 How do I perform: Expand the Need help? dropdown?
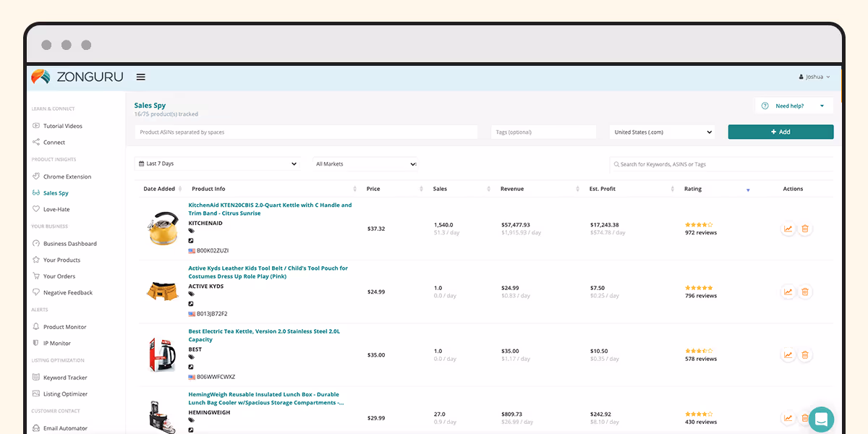point(794,106)
